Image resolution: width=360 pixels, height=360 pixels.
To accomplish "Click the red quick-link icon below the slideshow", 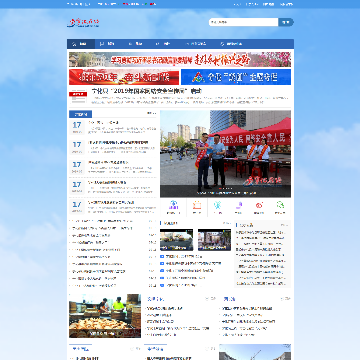I will click(259, 205).
